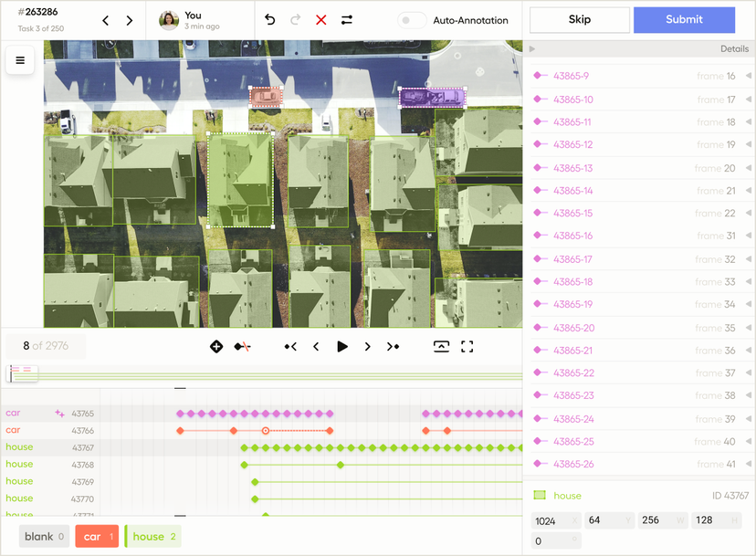This screenshot has height=556, width=756.
Task: Open the sidebar hamburger menu
Action: pyautogui.click(x=19, y=60)
